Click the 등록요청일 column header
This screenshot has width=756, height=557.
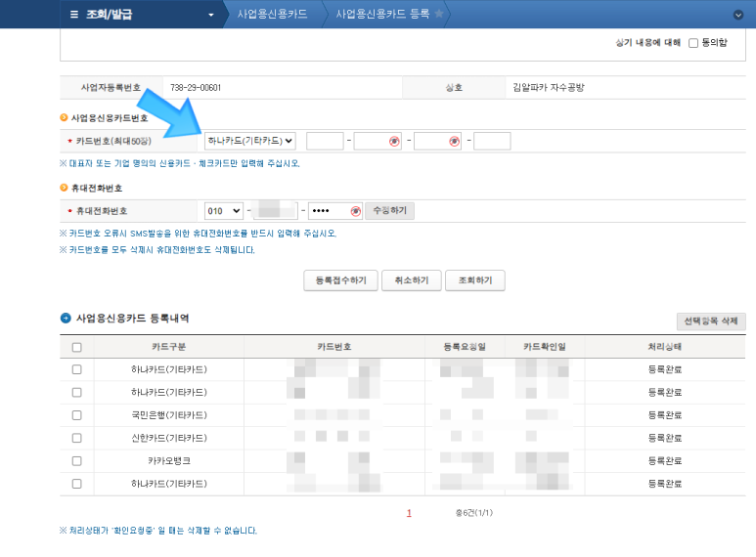click(x=465, y=347)
